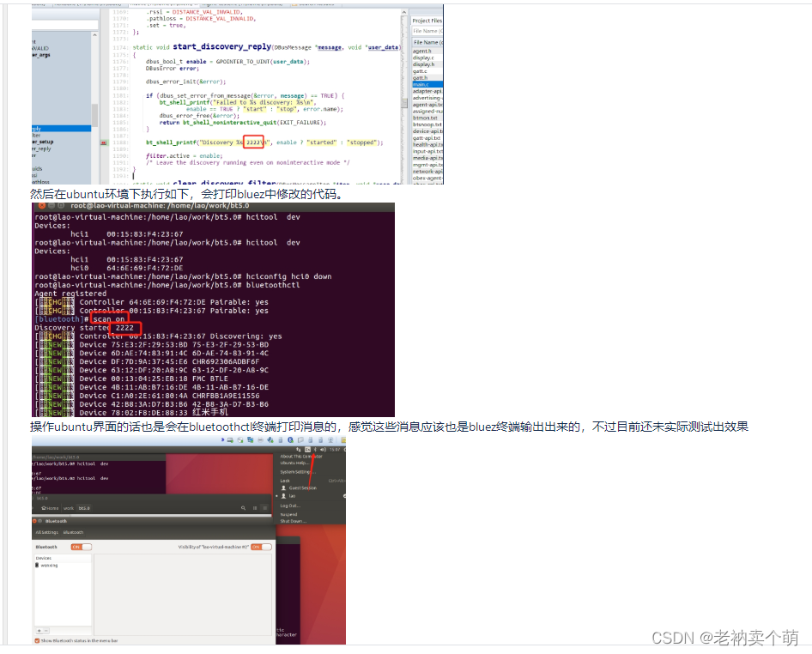Click the input indicator icon in the top panel

point(306,449)
